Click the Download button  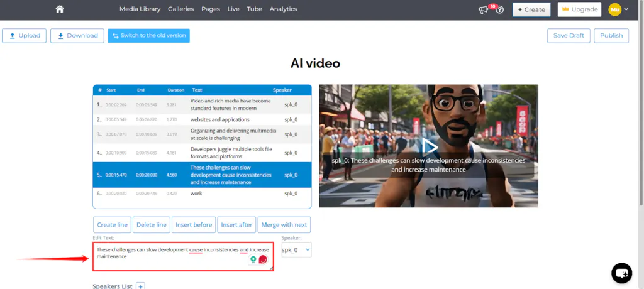coord(77,36)
